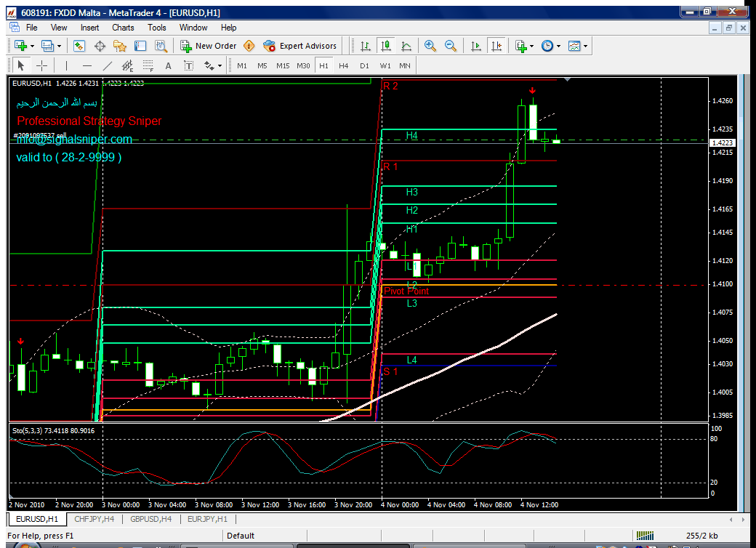
Task: Open the Charts menu
Action: pos(123,28)
